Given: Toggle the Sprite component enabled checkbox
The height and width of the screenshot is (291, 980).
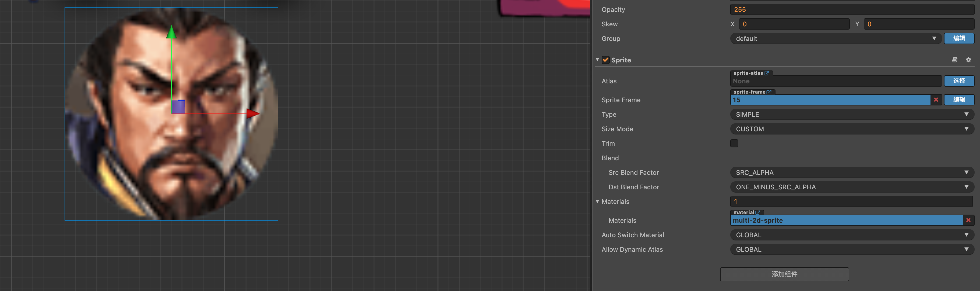Looking at the screenshot, I should (x=606, y=60).
